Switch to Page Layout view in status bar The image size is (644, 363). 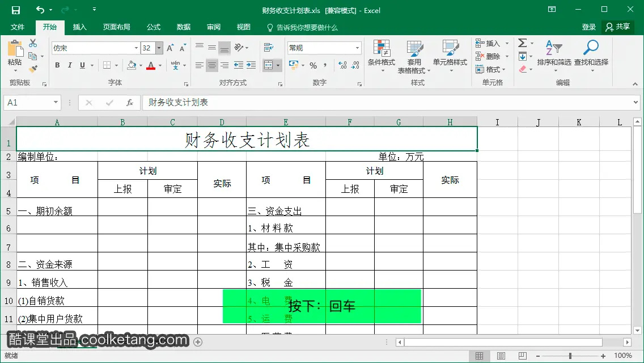coord(501,356)
